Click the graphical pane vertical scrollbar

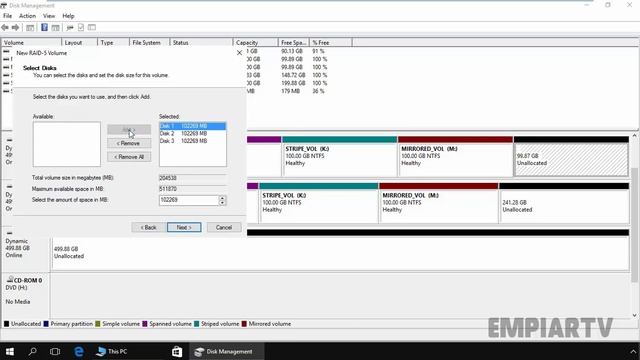coord(634,224)
